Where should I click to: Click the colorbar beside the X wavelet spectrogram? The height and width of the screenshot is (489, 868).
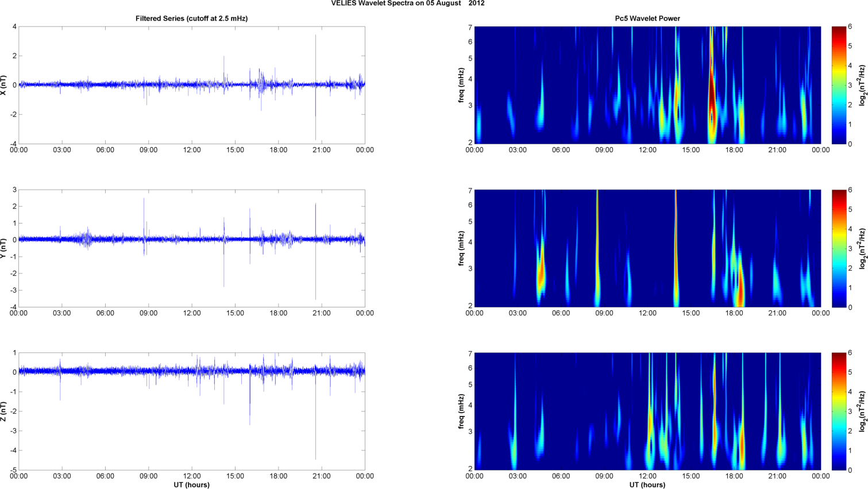pos(839,85)
